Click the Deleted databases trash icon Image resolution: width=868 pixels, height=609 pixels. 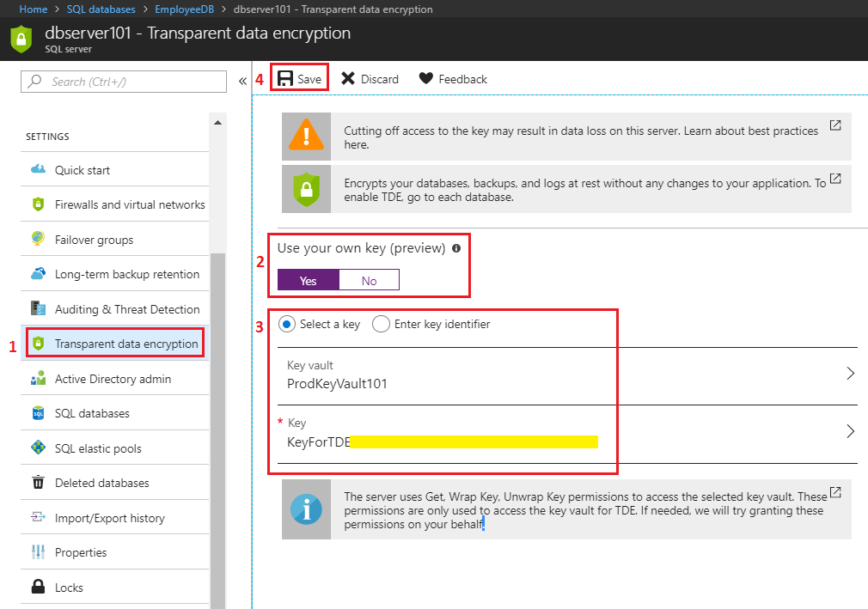click(x=38, y=483)
